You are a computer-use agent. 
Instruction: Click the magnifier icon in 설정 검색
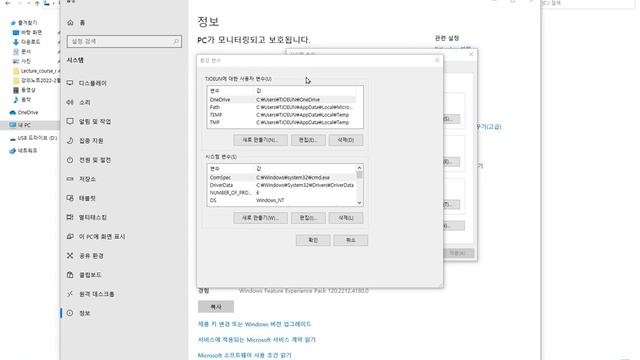[x=176, y=41]
